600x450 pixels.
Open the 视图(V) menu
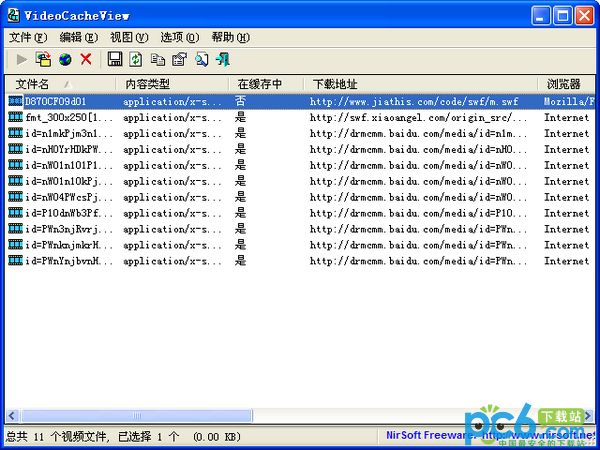pyautogui.click(x=129, y=38)
